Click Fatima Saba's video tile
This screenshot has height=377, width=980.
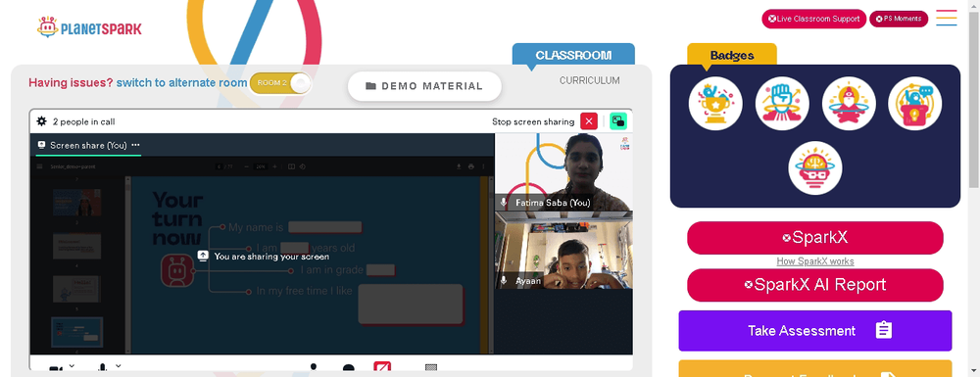point(563,172)
